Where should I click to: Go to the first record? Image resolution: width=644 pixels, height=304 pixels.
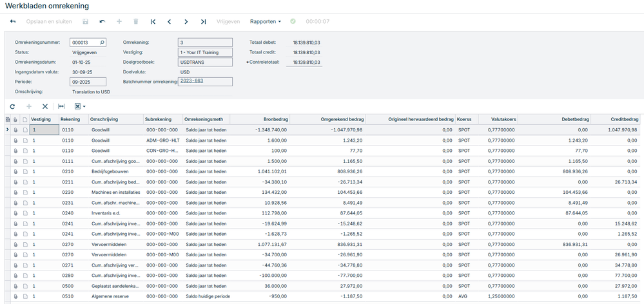pyautogui.click(x=153, y=21)
